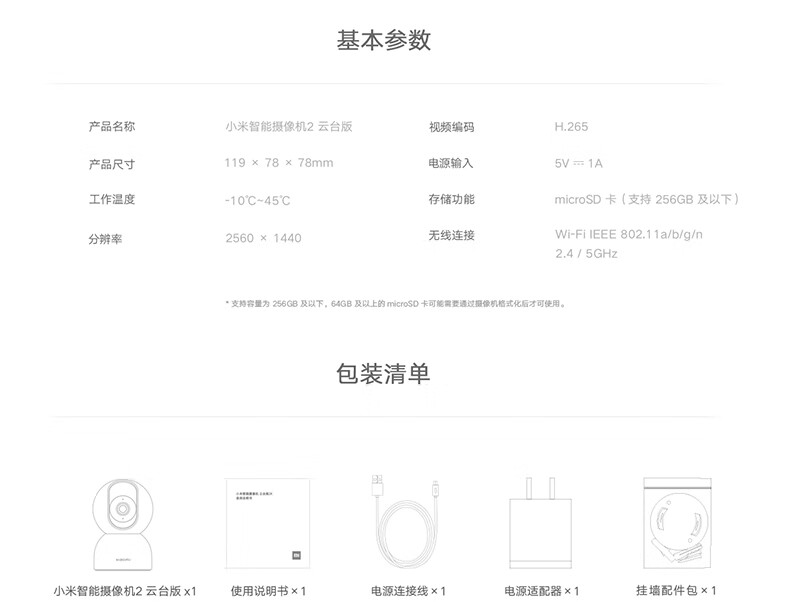
Task: Select the -10℃~45℃ working temperature value
Action: tap(257, 200)
